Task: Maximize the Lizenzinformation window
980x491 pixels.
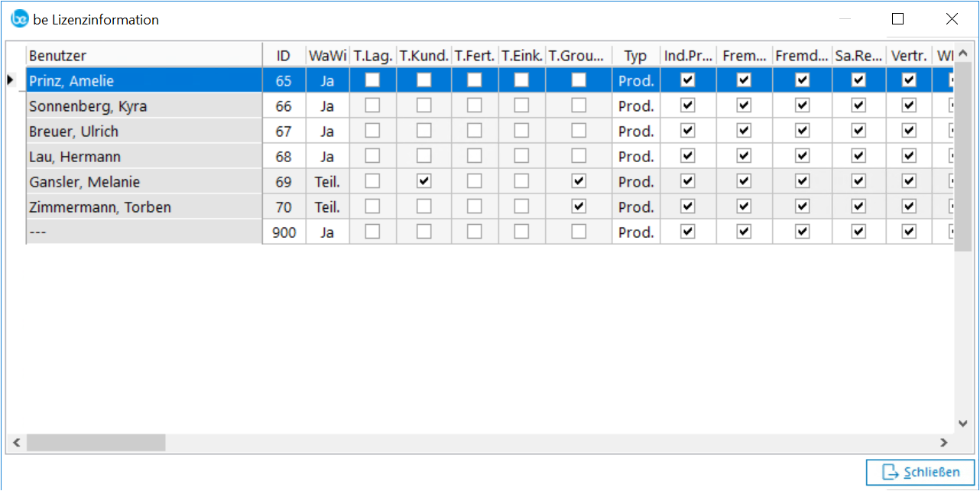Action: [x=898, y=19]
